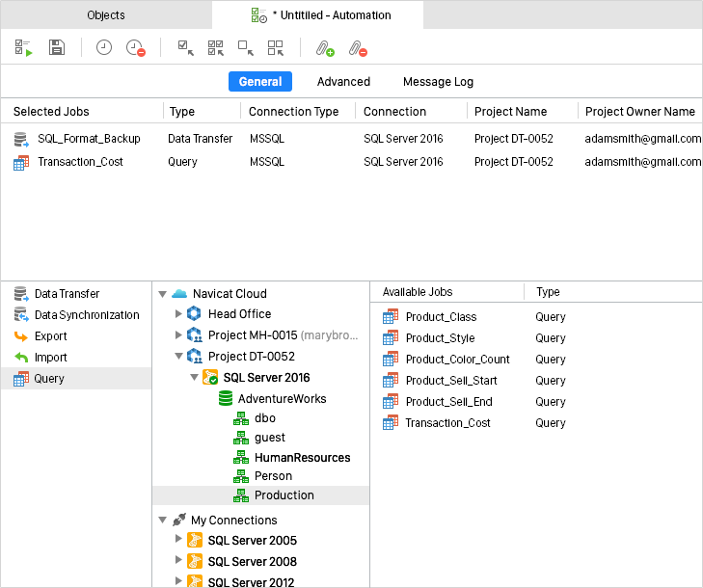Open the Advanced tab
Image resolution: width=703 pixels, height=588 pixels.
click(x=343, y=82)
